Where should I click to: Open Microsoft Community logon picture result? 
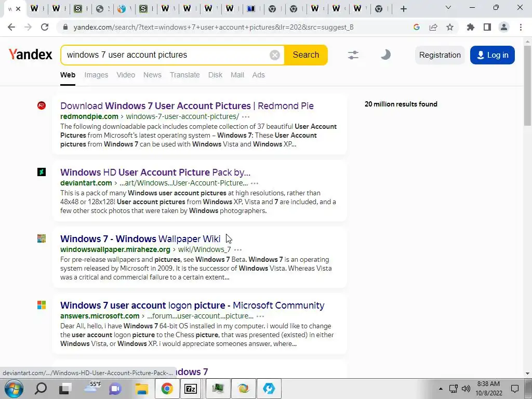tap(192, 305)
